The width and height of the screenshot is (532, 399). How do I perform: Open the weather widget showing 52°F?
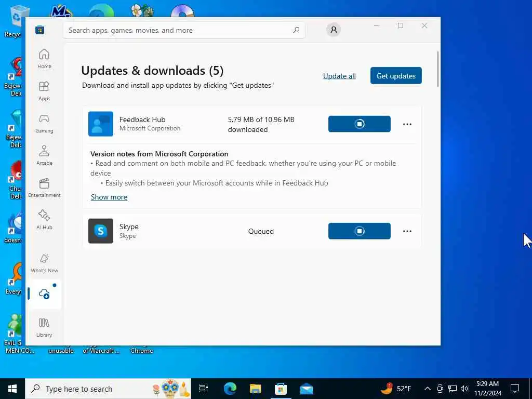coord(396,389)
